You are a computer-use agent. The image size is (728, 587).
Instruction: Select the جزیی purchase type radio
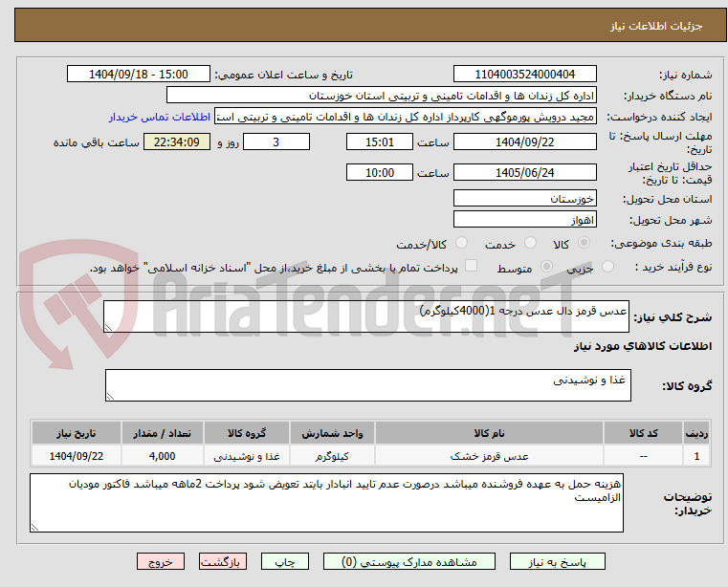pos(607,267)
